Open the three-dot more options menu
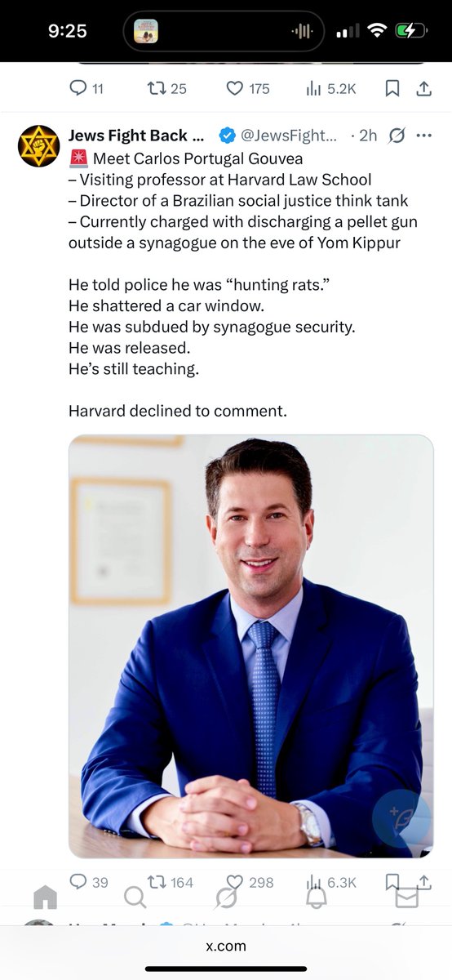 click(x=423, y=136)
